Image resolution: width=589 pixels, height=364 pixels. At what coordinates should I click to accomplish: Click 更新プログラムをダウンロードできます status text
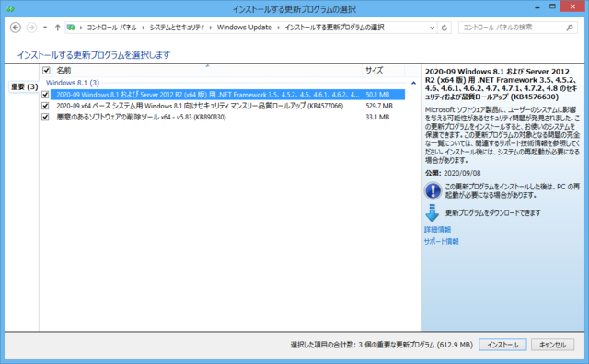pos(493,212)
